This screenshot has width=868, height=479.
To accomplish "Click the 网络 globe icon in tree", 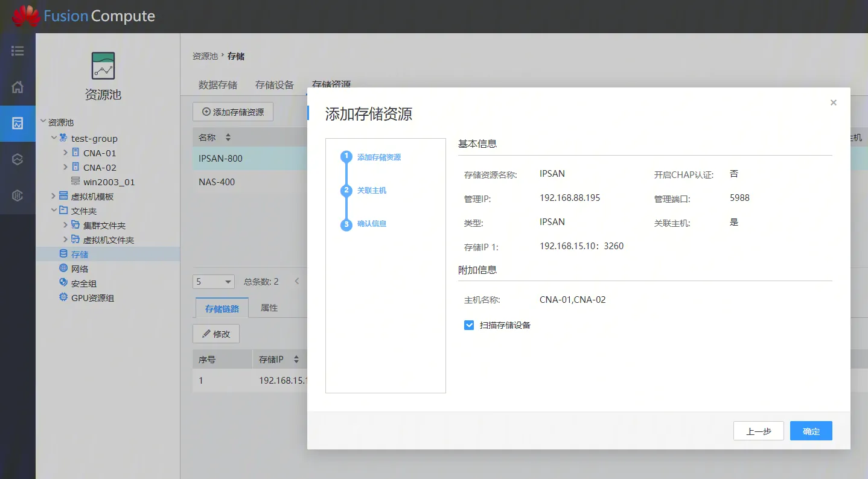I will point(63,268).
